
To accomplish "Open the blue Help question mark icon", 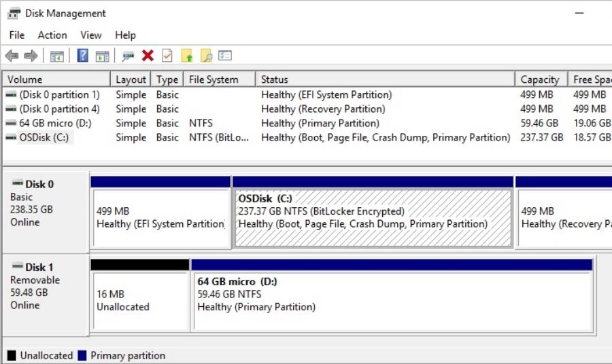I will pyautogui.click(x=83, y=55).
